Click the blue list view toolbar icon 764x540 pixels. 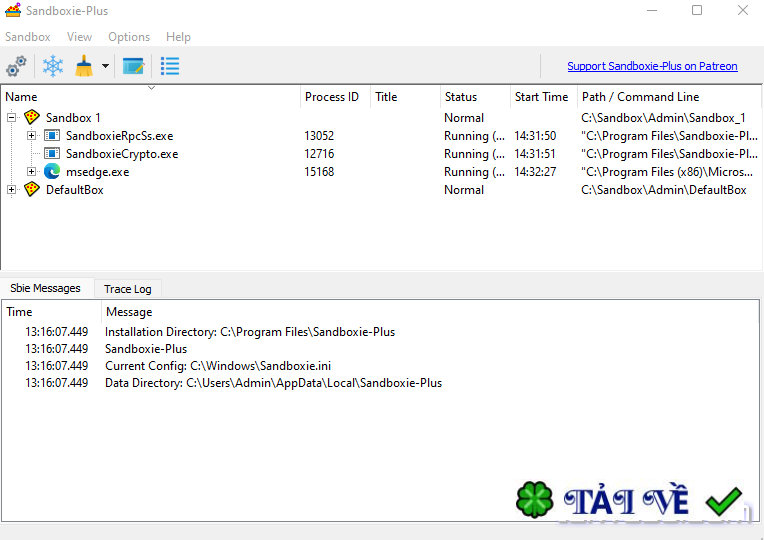click(x=170, y=66)
